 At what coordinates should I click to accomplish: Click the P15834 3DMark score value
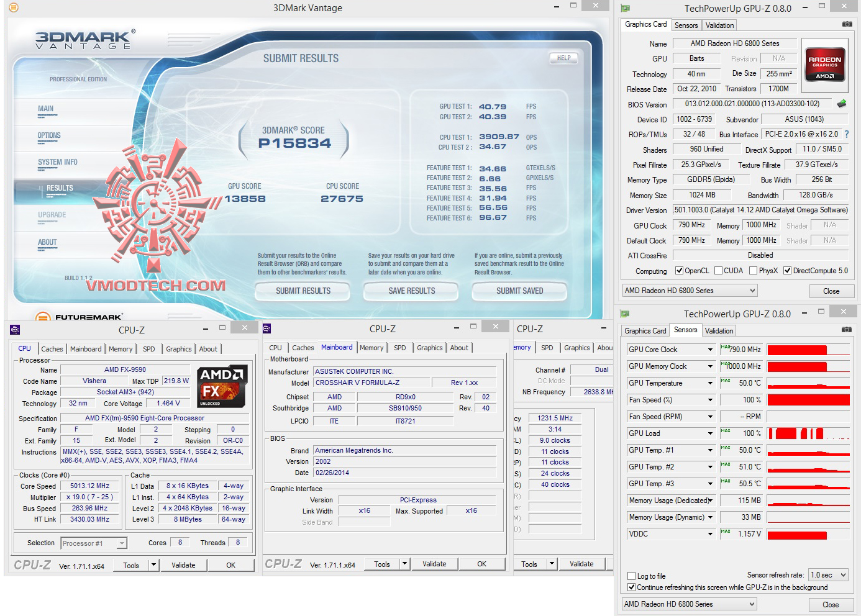(295, 143)
